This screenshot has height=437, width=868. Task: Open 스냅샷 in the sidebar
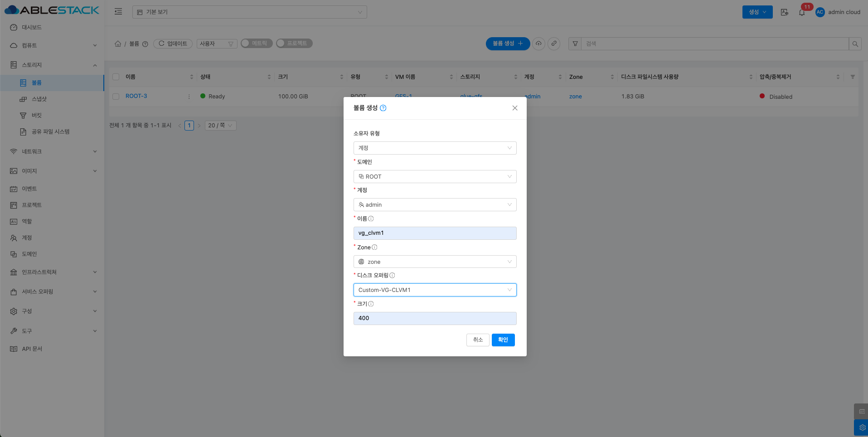pos(39,99)
